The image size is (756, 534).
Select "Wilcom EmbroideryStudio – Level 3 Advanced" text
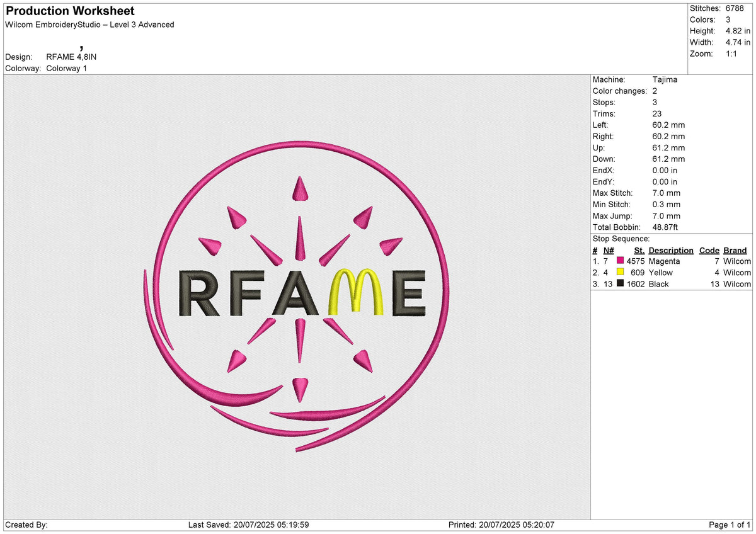(89, 25)
